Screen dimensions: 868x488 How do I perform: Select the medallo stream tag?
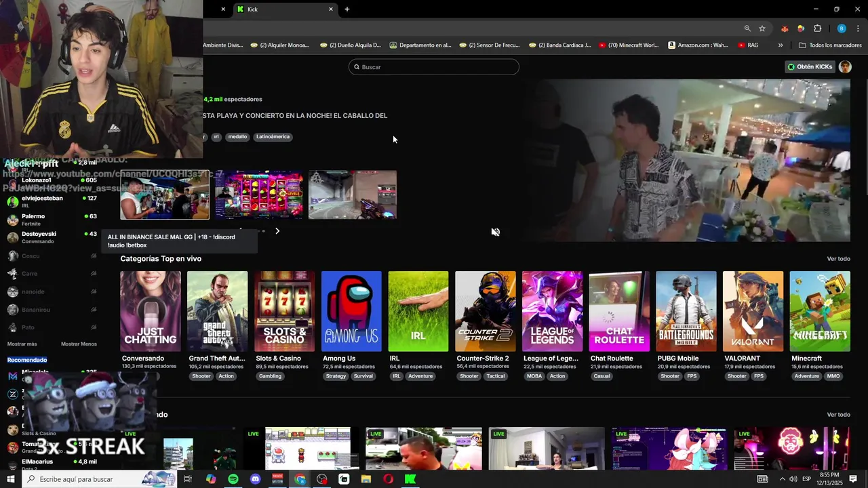(x=237, y=137)
